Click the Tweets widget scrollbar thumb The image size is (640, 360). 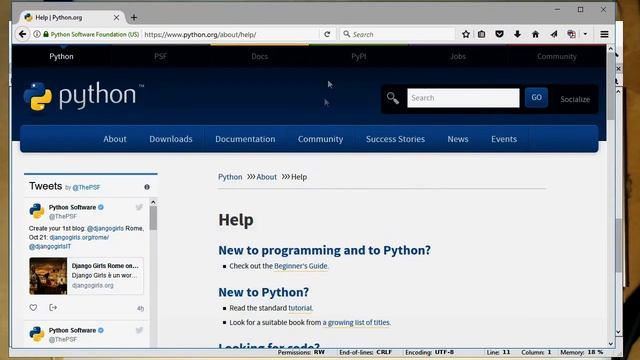[x=153, y=218]
